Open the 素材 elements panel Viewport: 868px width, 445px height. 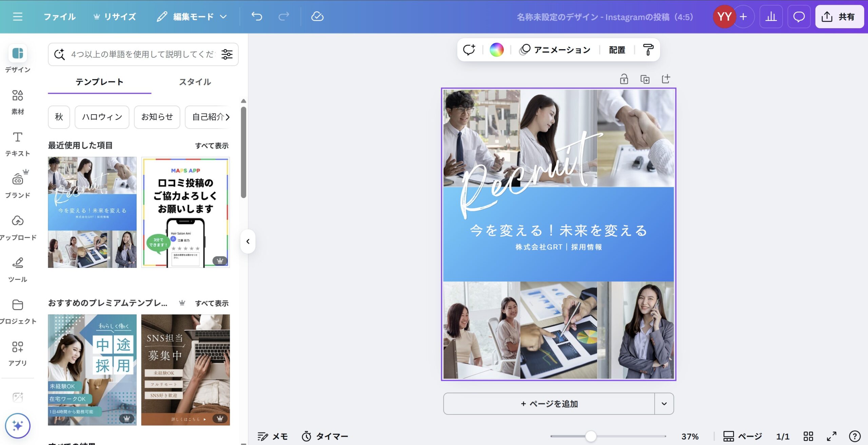pyautogui.click(x=18, y=102)
